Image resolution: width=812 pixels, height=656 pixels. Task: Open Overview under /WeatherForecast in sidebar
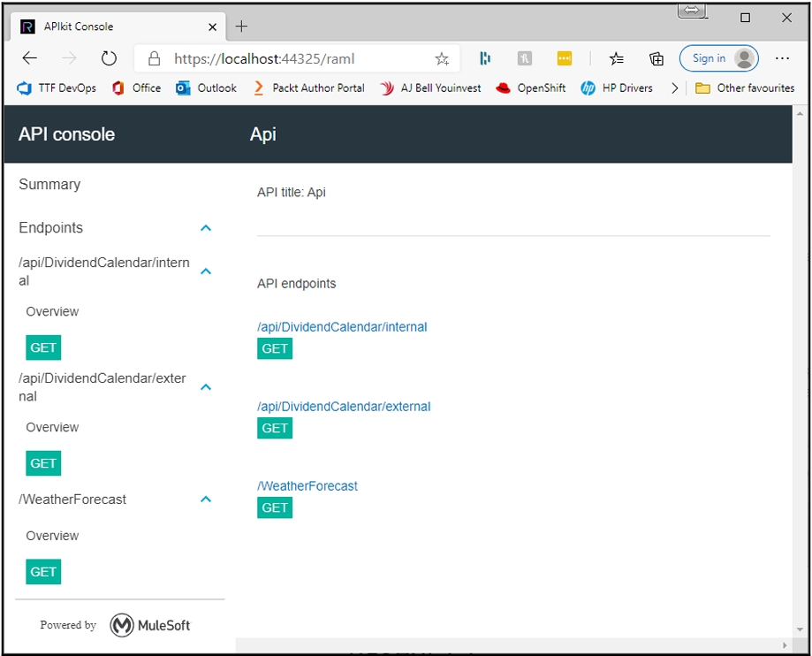coord(52,536)
